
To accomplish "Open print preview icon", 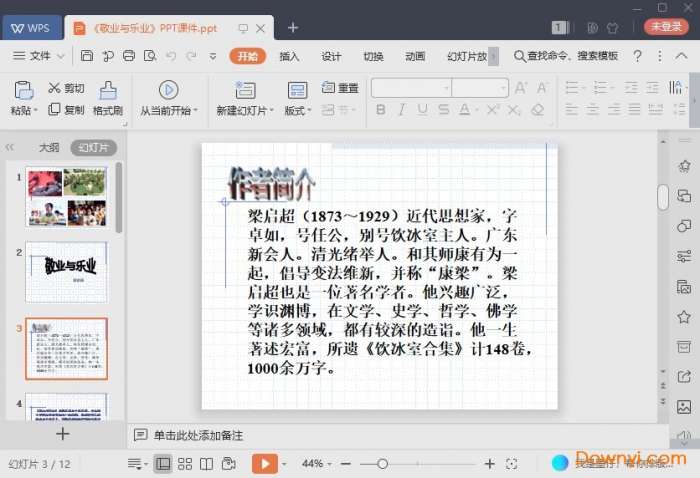I will point(150,56).
